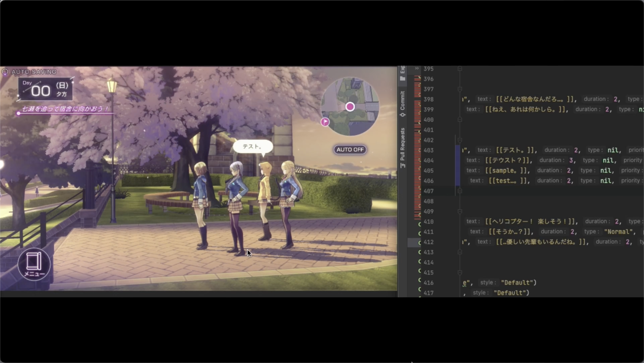644x363 pixels.
Task: Open the Explorer folder tool window icon
Action: (x=402, y=79)
